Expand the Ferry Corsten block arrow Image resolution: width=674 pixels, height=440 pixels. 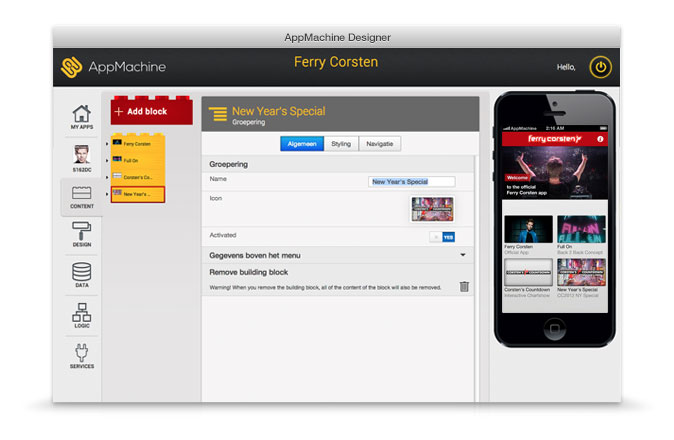pos(107,144)
